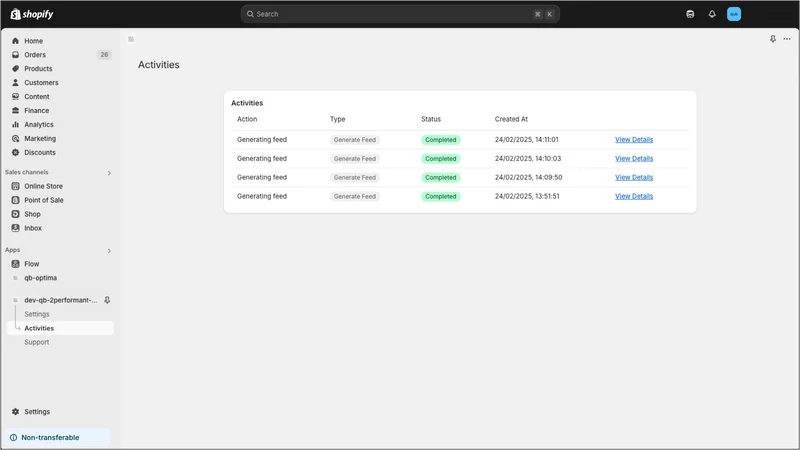Click the Finance bank icon
800x450 pixels.
15,110
